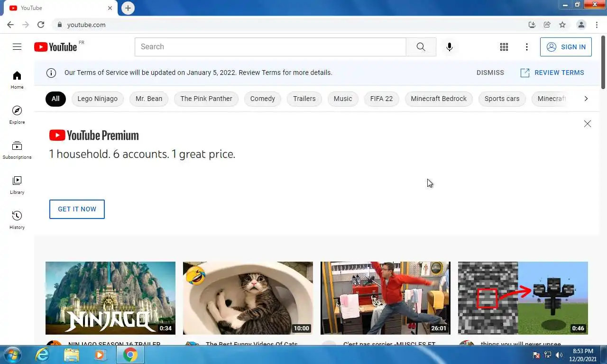Start voice search with microphone icon
The image size is (607, 364).
pyautogui.click(x=450, y=47)
